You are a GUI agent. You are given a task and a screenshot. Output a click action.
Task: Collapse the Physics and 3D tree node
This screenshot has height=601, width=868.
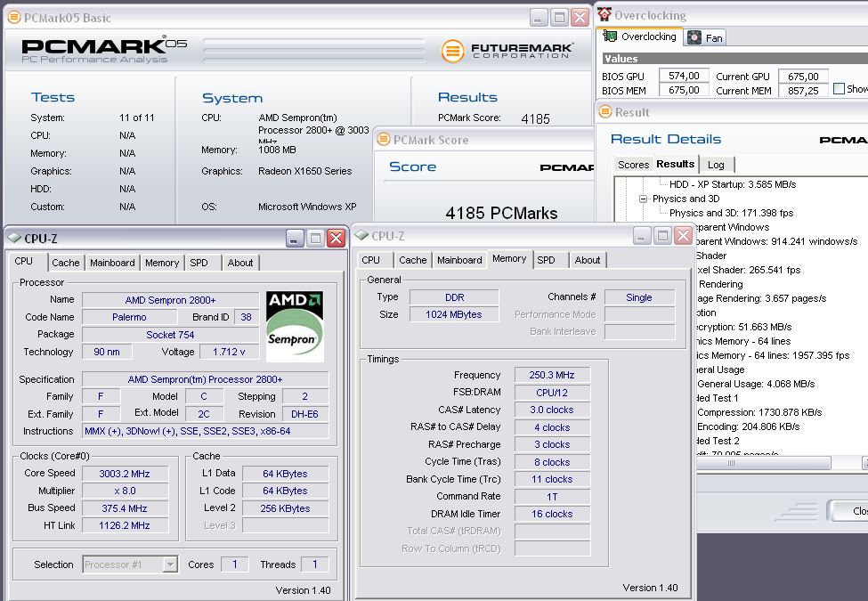pos(643,199)
